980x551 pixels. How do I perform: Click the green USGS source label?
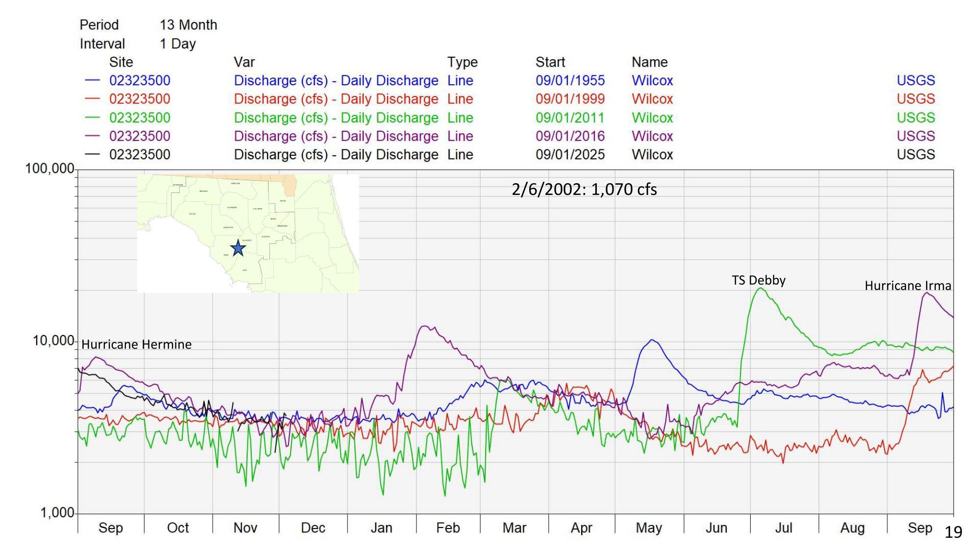tap(915, 118)
